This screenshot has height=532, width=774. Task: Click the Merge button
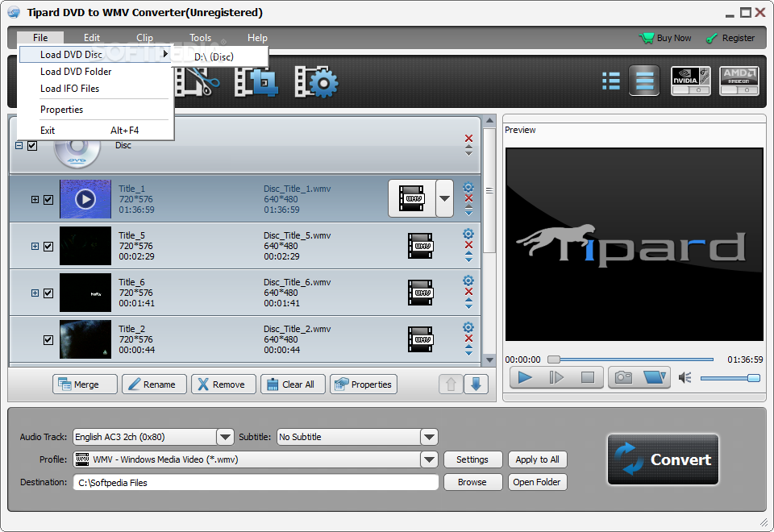tap(85, 384)
